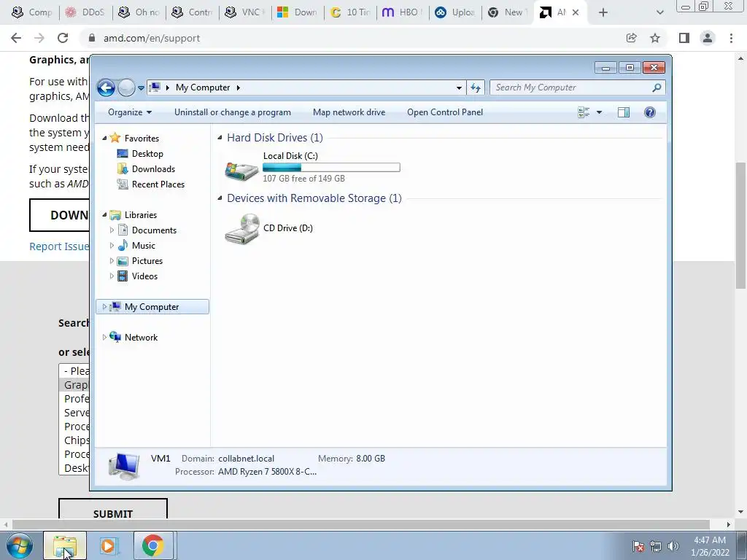Screen dimensions: 747x560
Task: Click the Windows Media Player taskbar icon
Action: point(109,545)
